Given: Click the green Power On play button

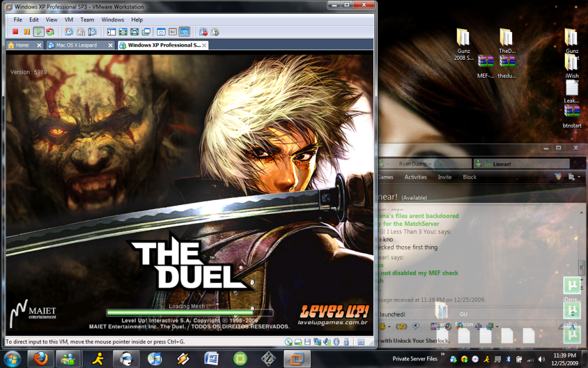Looking at the screenshot, I should [38, 32].
